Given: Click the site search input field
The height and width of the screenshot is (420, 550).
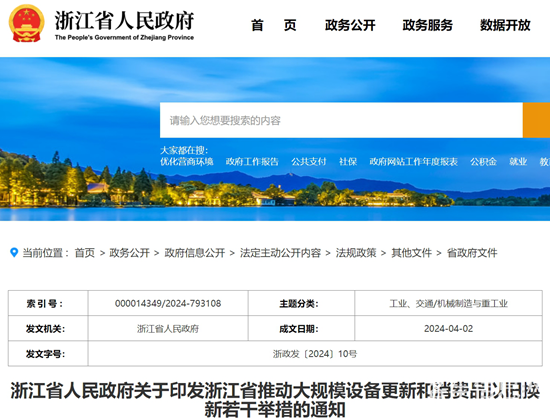Looking at the screenshot, I should 341,120.
